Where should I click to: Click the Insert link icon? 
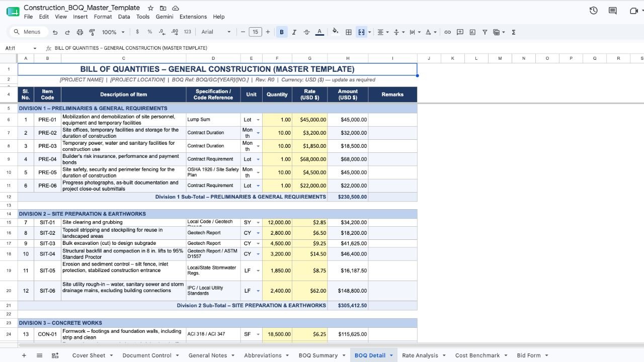(447, 32)
